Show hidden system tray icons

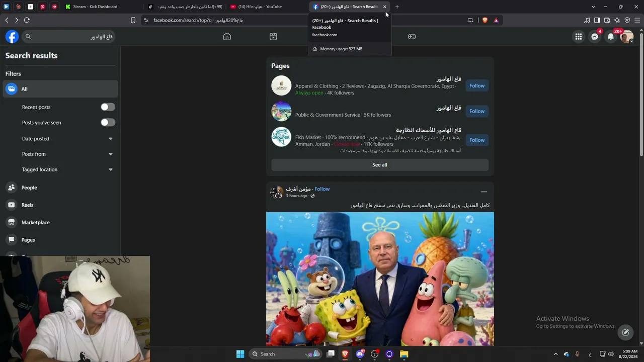click(555, 354)
